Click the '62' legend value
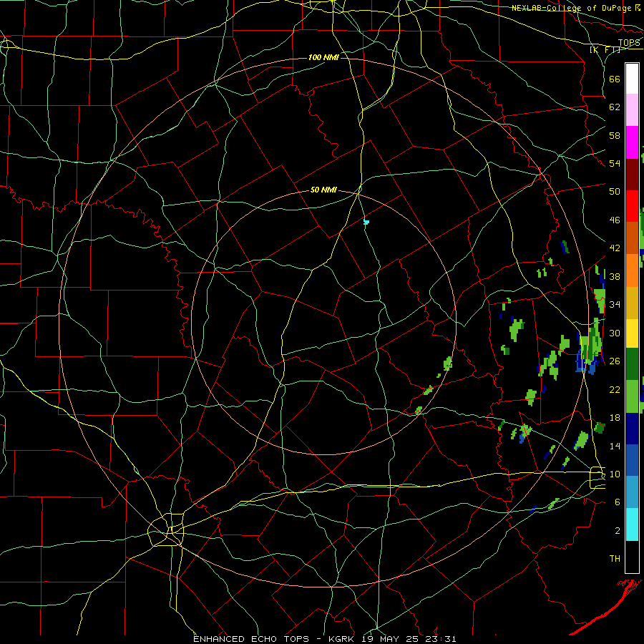Viewport: 644px width, 644px height. [615, 107]
